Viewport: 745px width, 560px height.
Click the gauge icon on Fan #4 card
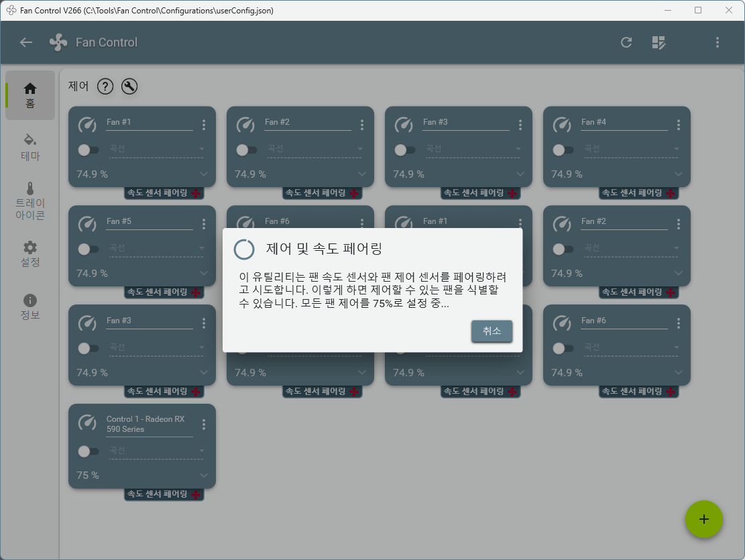click(x=562, y=125)
